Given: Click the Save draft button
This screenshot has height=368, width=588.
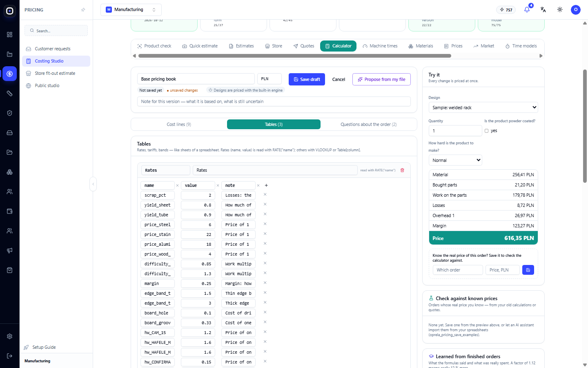Looking at the screenshot, I should [x=307, y=79].
